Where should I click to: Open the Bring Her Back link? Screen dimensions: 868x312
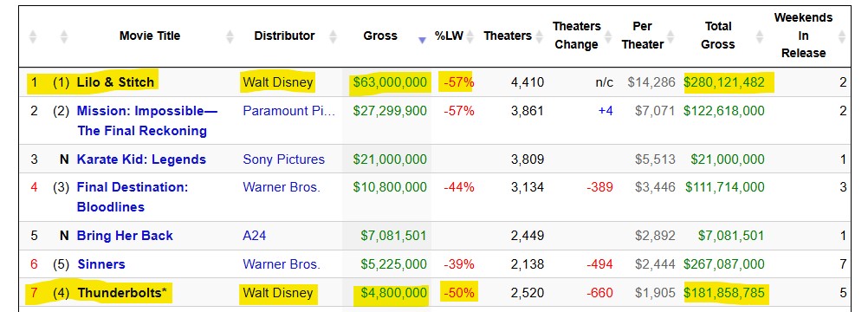125,236
